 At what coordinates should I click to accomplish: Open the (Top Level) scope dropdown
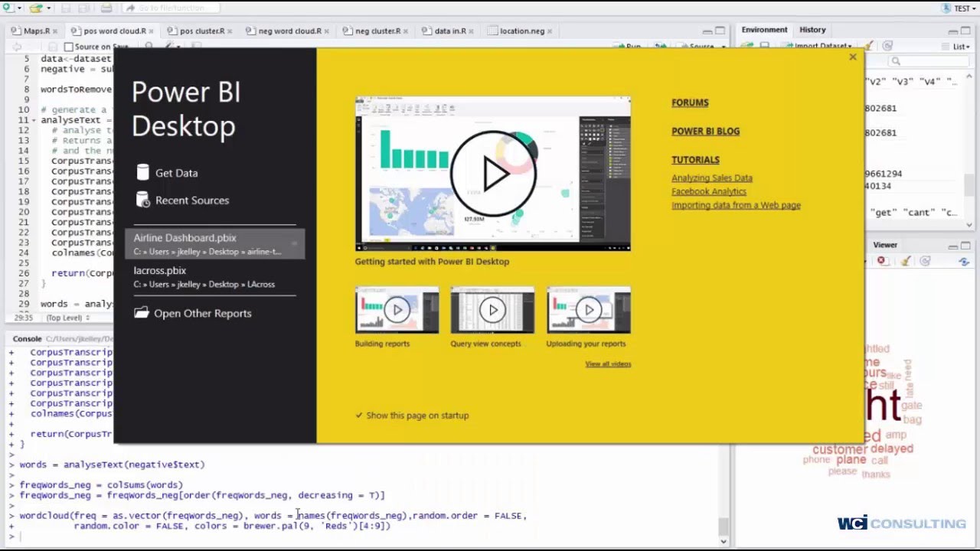click(67, 318)
